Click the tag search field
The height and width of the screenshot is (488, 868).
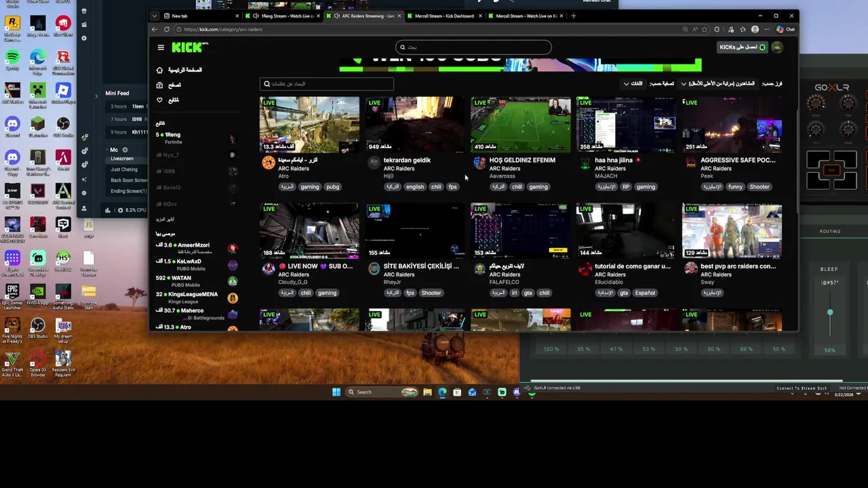click(326, 84)
